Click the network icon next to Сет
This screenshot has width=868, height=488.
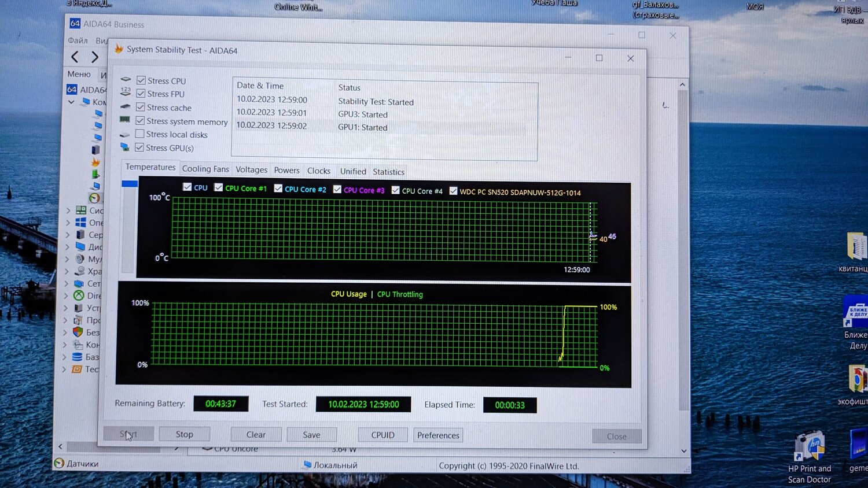click(79, 283)
